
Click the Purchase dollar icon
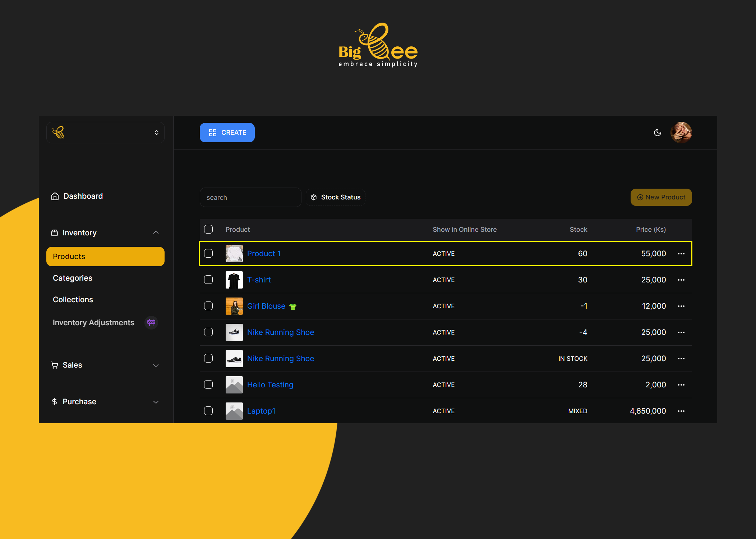(55, 402)
